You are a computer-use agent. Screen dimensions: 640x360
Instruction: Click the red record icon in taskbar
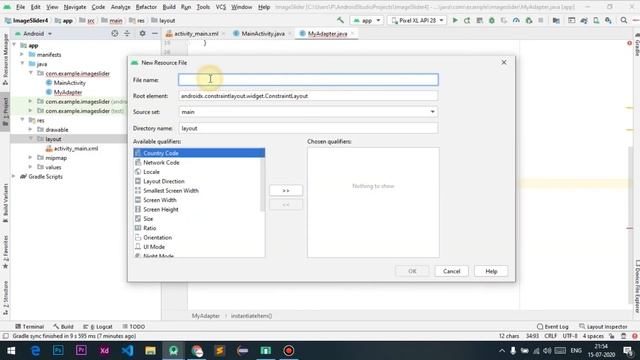tap(289, 351)
